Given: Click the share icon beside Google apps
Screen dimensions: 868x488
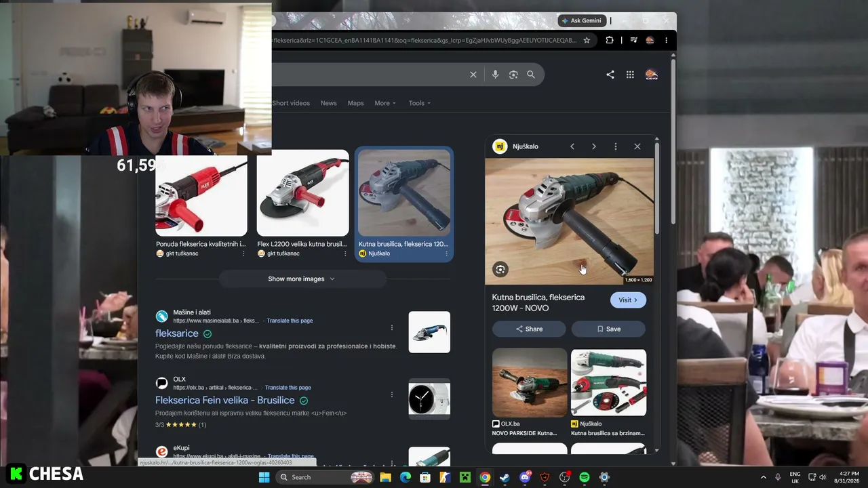Looking at the screenshot, I should coord(610,75).
